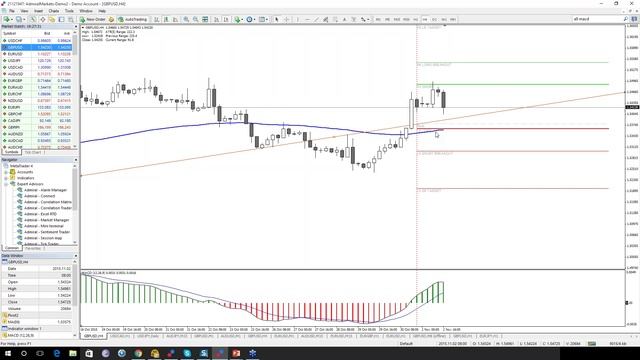Expand the Indicators tree node
Screen dimensions: 640x360
6,178
